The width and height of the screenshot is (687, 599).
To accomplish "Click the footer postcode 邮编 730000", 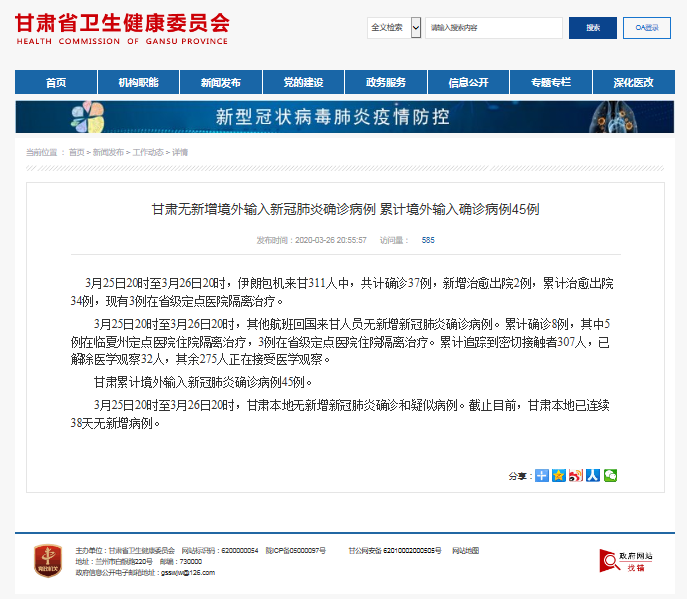I will click(x=181, y=561).
